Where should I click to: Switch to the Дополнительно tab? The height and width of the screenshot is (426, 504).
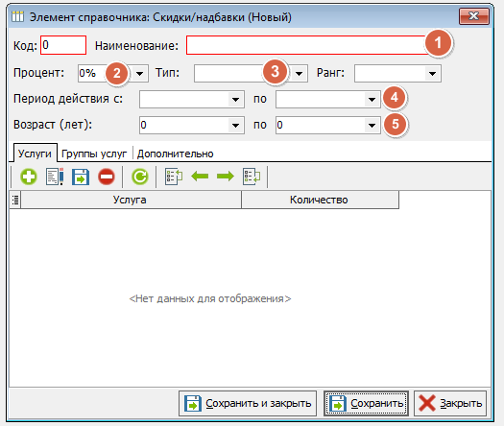(175, 154)
